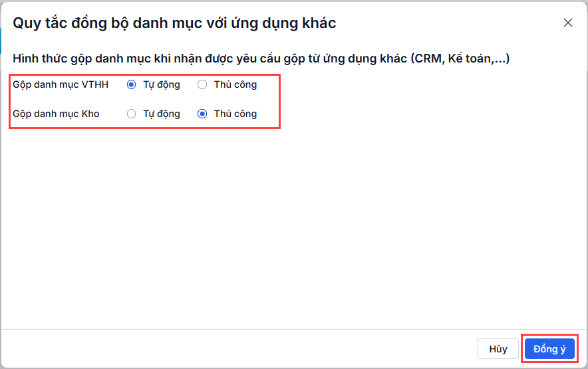
Task: Click the dialog title Quy tắc đồng bộ danh mục
Action: click(x=174, y=23)
